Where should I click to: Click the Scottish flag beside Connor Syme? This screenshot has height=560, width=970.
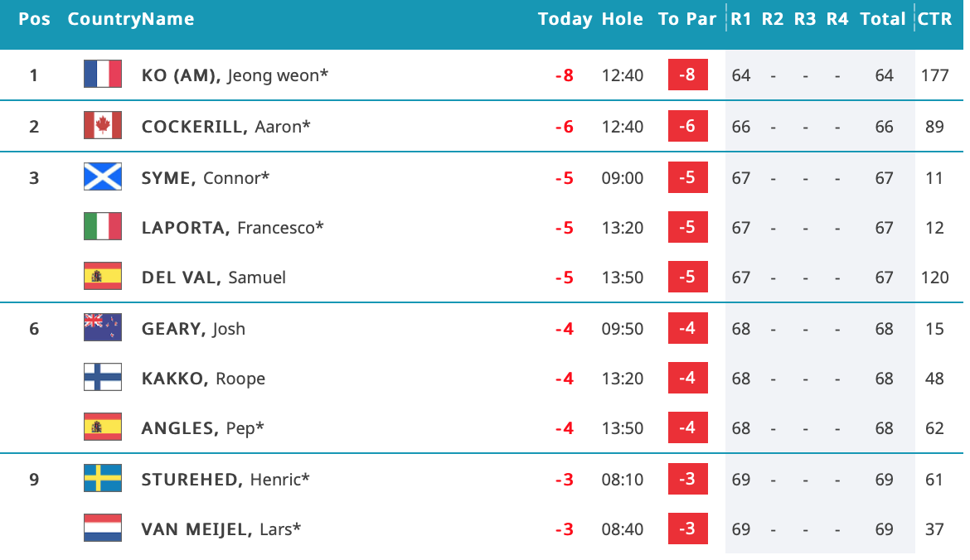(x=103, y=176)
